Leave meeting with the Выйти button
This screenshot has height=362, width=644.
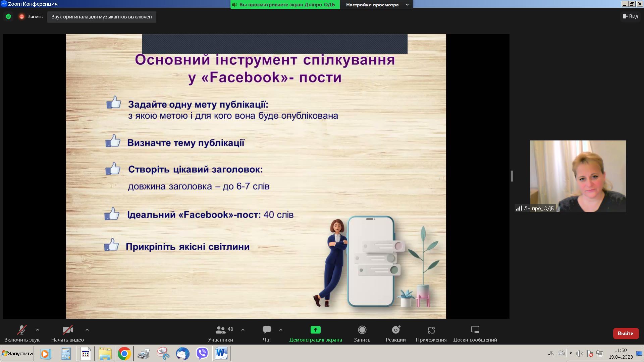click(x=626, y=334)
